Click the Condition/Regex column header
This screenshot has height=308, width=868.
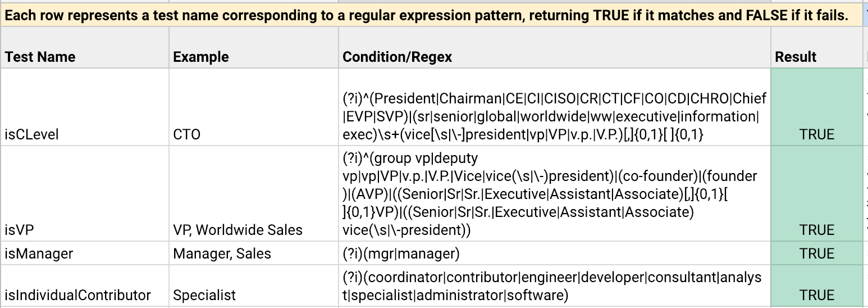coord(398,57)
